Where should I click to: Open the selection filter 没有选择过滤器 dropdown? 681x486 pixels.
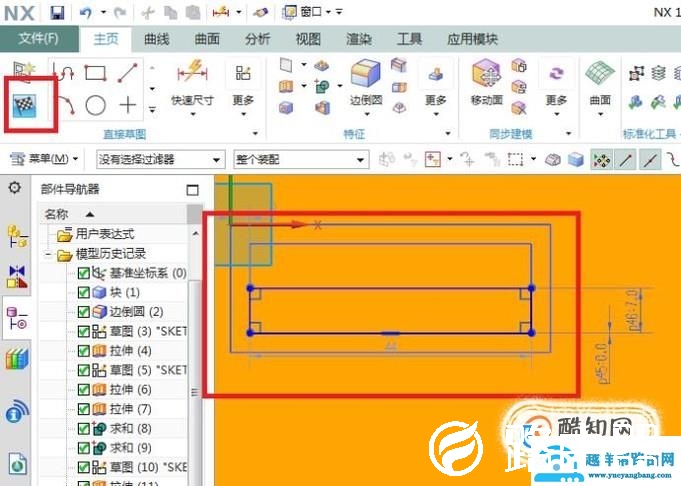160,160
